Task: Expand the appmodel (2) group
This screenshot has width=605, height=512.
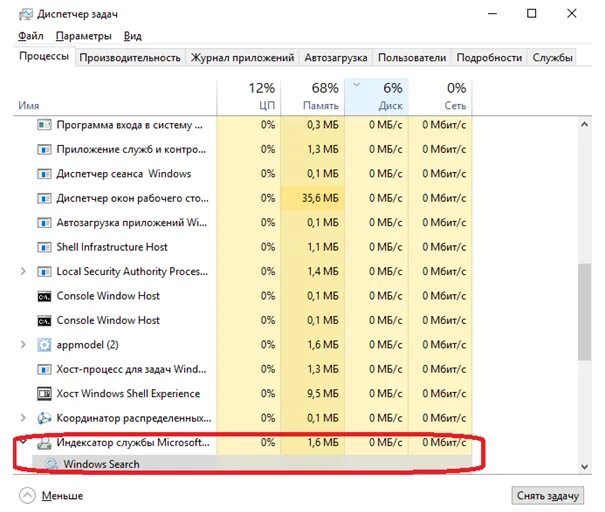Action: click(x=23, y=345)
